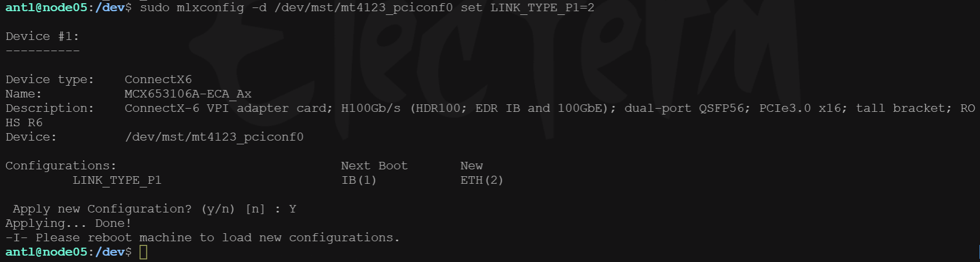Click the ETH(2) new value

click(482, 180)
